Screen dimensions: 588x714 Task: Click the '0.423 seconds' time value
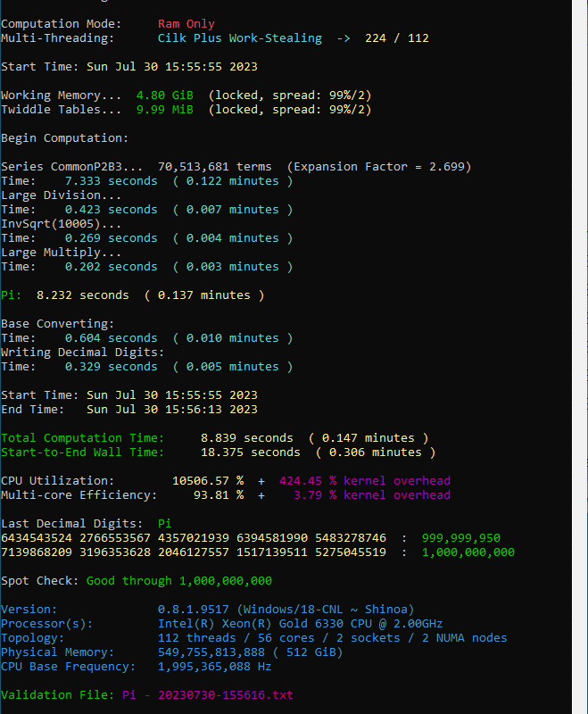[x=111, y=210]
